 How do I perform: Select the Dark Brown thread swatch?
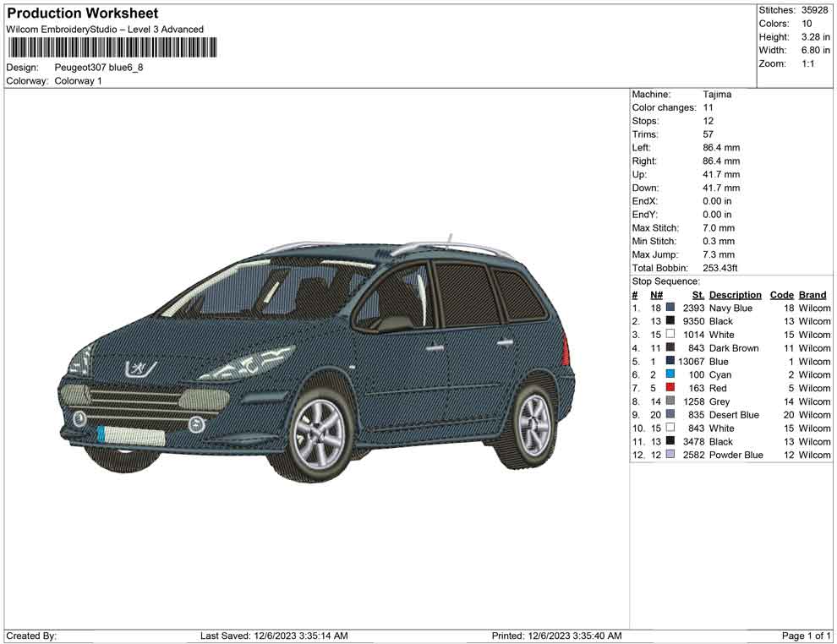pos(670,347)
